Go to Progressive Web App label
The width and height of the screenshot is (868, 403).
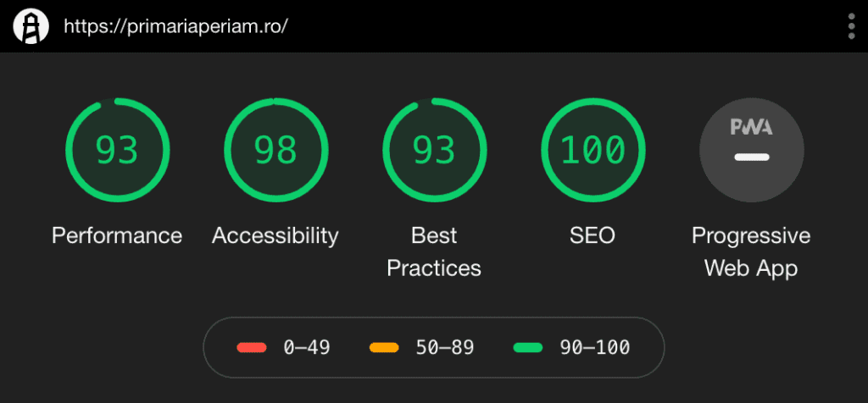pos(751,251)
